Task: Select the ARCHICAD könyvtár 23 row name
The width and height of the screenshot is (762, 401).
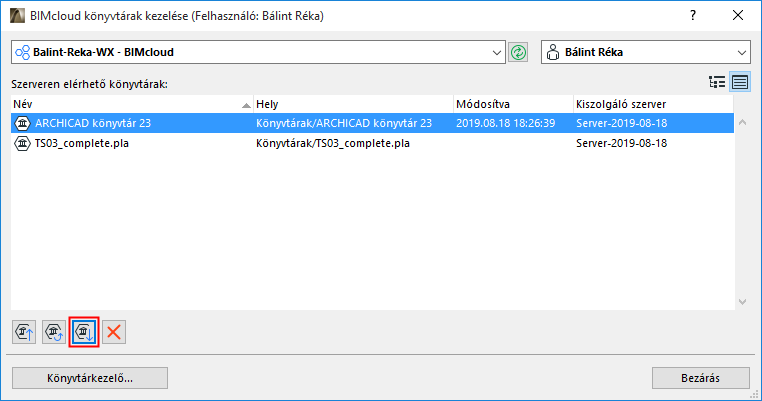Action: click(x=93, y=123)
